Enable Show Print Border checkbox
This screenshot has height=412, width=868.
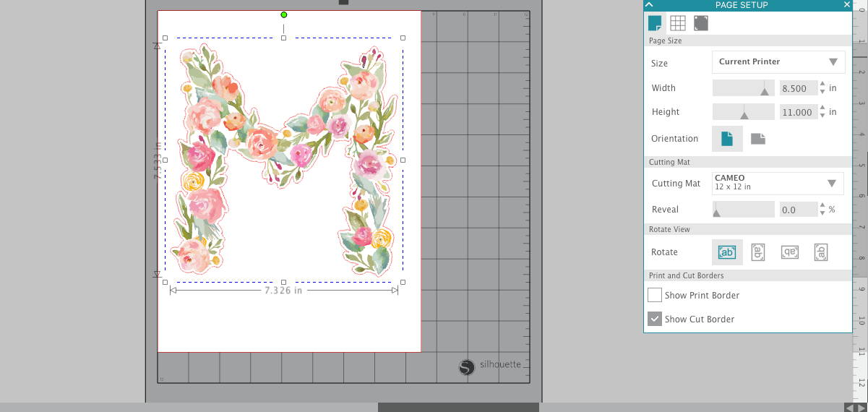(655, 295)
